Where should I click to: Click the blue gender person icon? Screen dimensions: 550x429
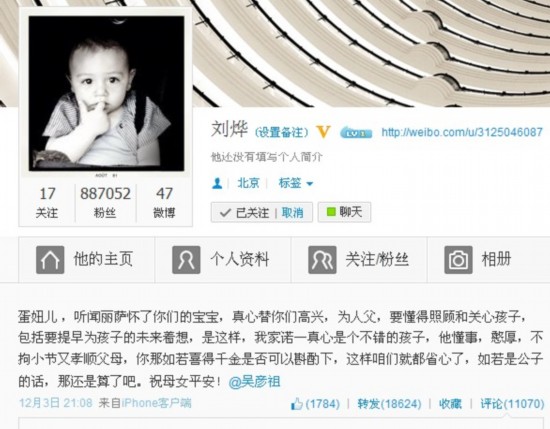[x=217, y=183]
